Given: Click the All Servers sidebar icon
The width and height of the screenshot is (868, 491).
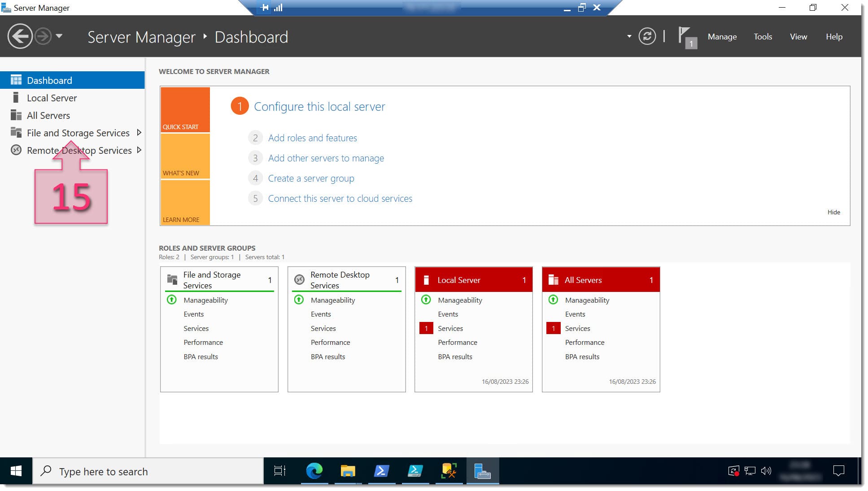Looking at the screenshot, I should pos(16,115).
